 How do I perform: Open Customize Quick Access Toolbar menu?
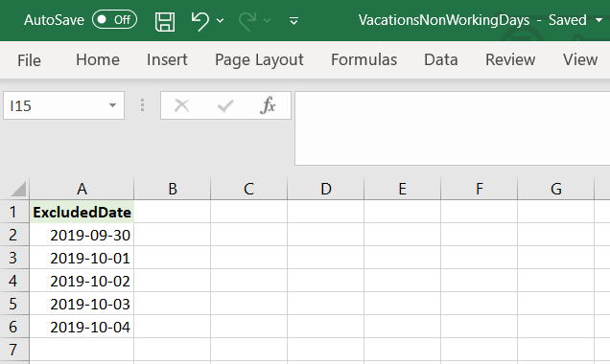point(294,21)
